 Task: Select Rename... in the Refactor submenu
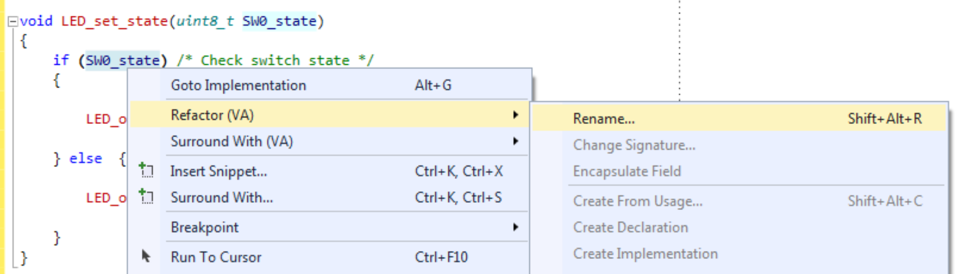coord(603,119)
